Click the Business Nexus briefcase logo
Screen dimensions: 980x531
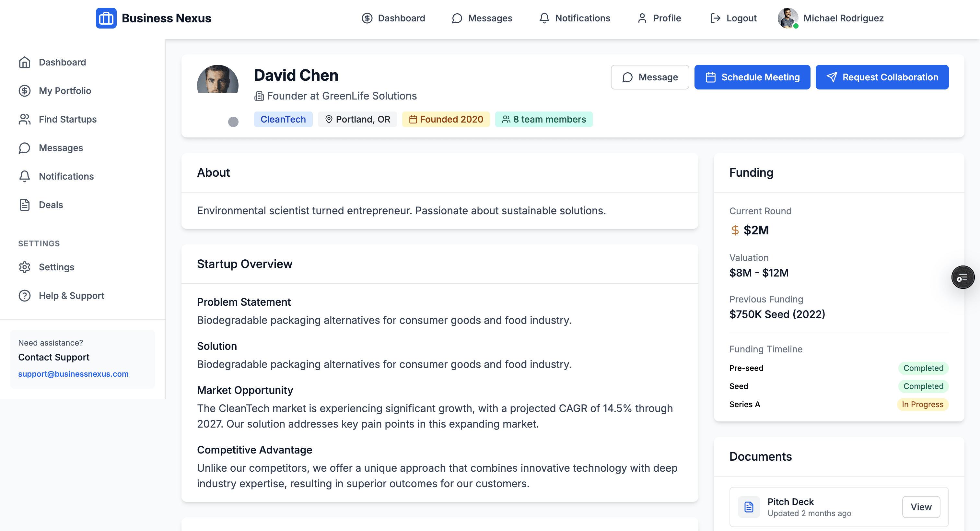click(x=106, y=18)
